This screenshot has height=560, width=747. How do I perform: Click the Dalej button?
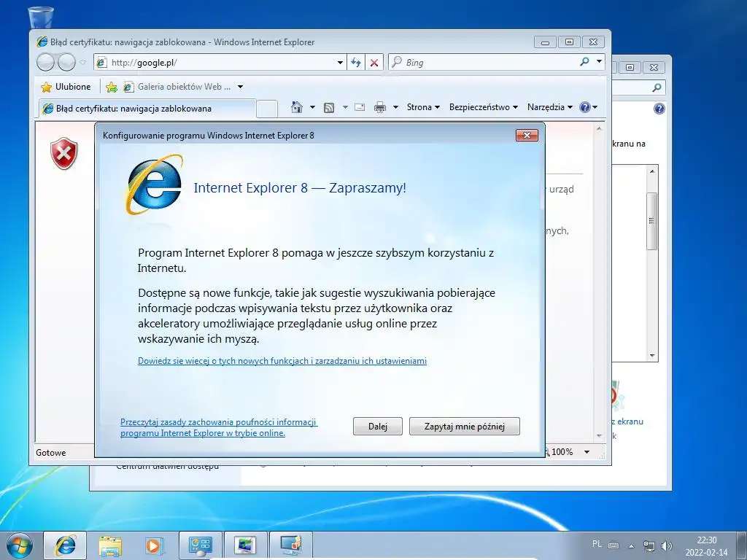[x=378, y=426]
